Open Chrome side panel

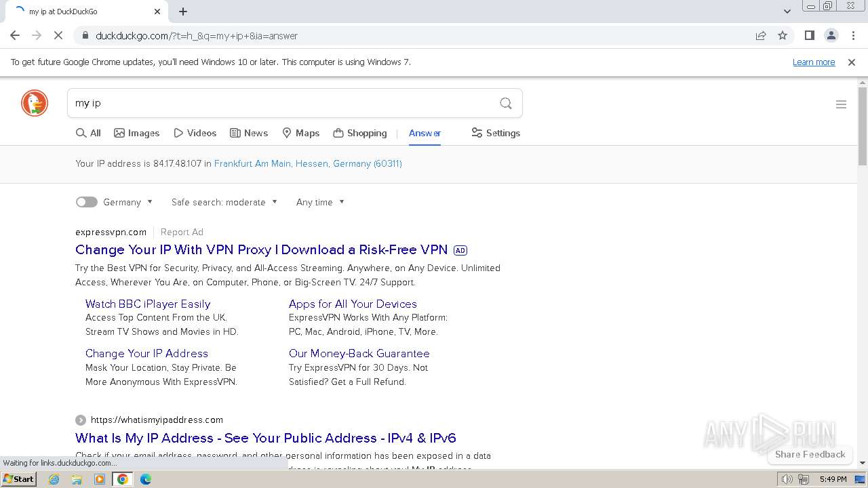(x=809, y=35)
